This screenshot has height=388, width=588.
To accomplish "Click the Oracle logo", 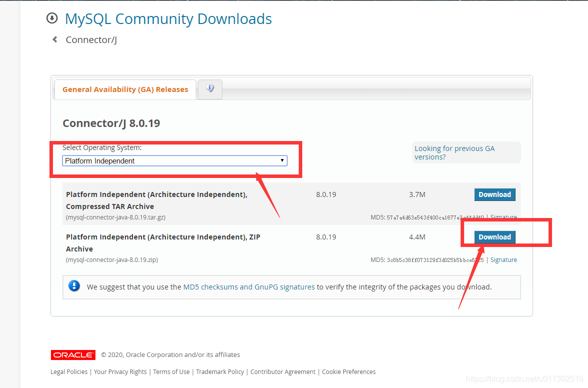I will point(73,354).
